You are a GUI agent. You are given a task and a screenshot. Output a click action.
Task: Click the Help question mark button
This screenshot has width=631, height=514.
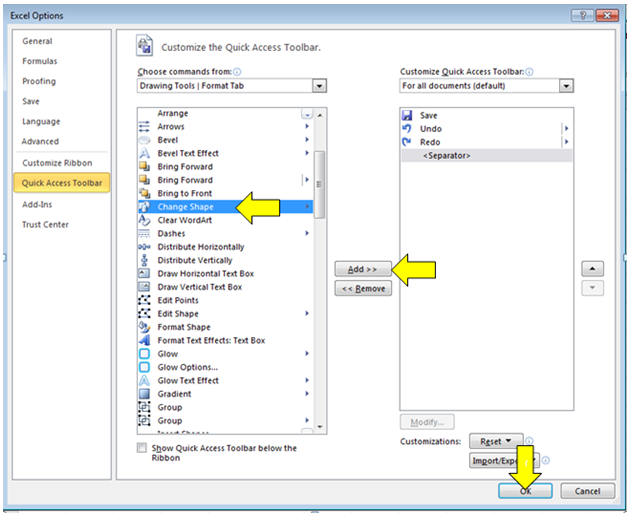tap(582, 15)
